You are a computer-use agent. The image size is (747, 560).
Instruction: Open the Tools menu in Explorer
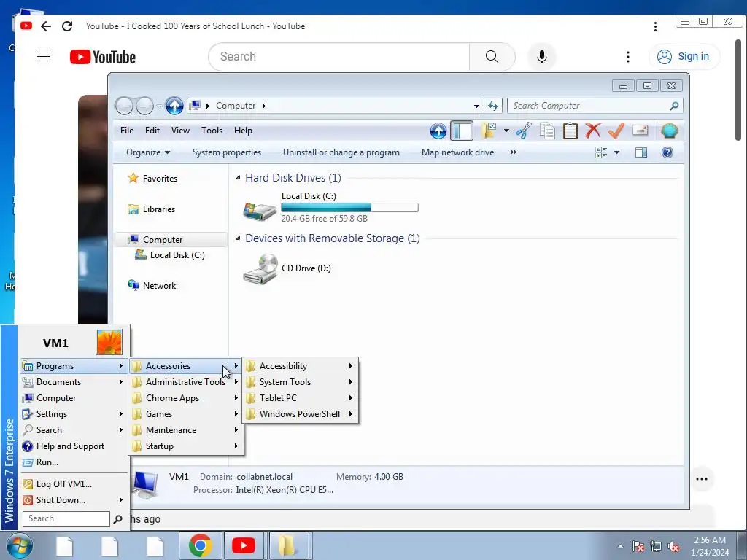click(x=212, y=131)
